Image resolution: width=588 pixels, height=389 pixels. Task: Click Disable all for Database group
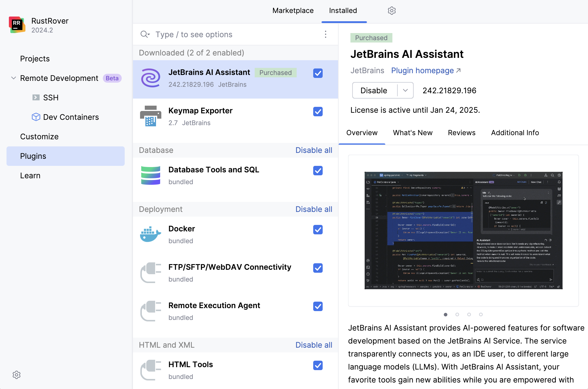(314, 150)
